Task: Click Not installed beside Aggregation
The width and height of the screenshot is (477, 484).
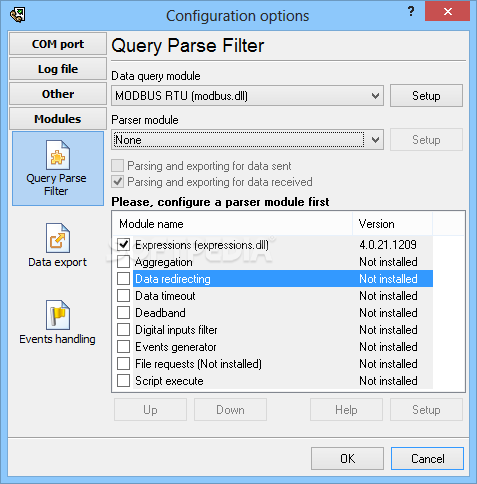Action: (x=388, y=262)
